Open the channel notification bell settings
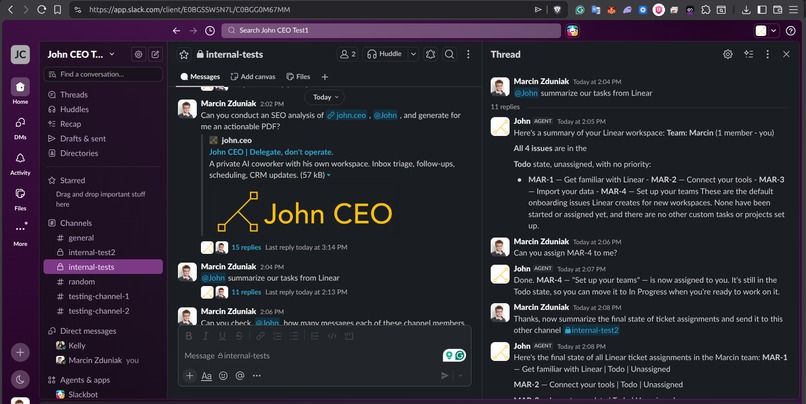This screenshot has height=404, width=806. [x=431, y=54]
